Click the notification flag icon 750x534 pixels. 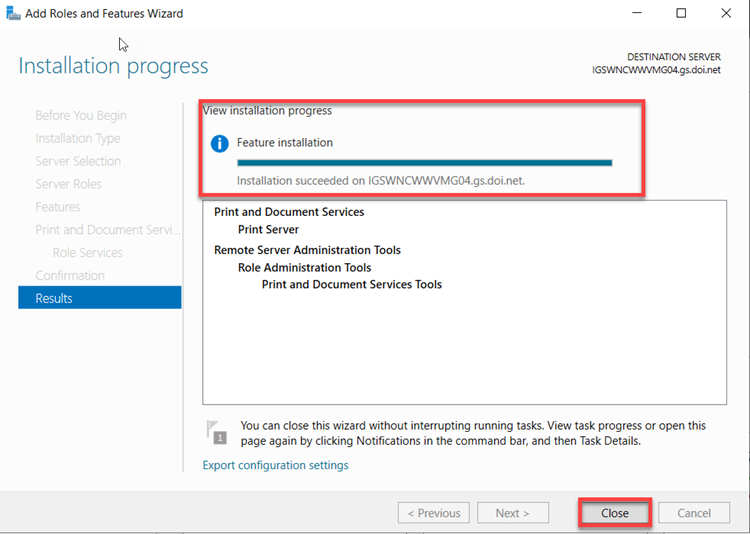point(217,431)
